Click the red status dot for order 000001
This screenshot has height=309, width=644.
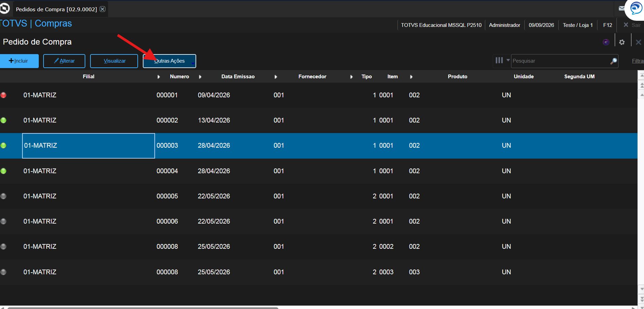(3, 95)
